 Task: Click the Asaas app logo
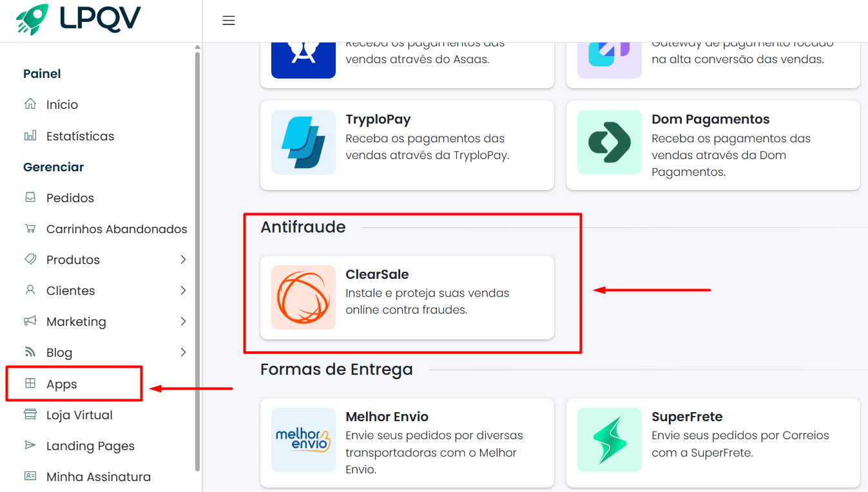tap(303, 59)
